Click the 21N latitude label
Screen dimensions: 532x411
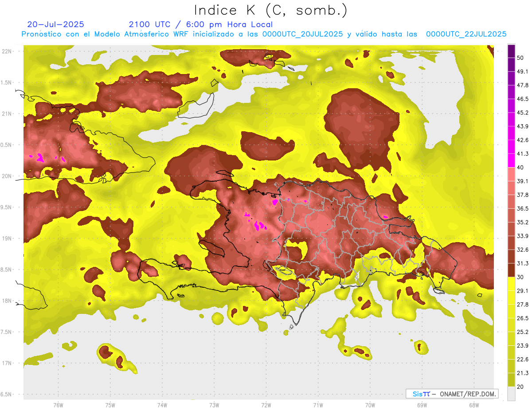coord(7,114)
